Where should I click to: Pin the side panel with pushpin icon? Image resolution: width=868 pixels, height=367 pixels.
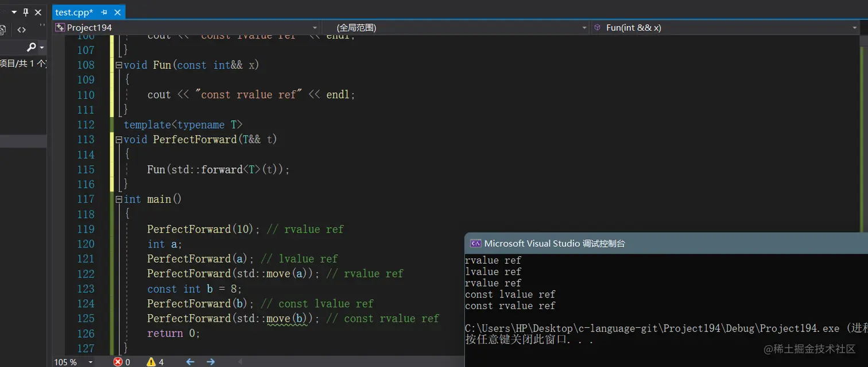coord(26,12)
